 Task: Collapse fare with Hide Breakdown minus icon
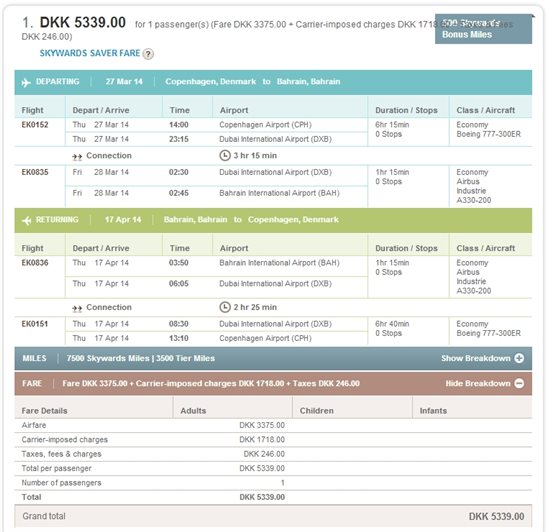click(x=519, y=383)
